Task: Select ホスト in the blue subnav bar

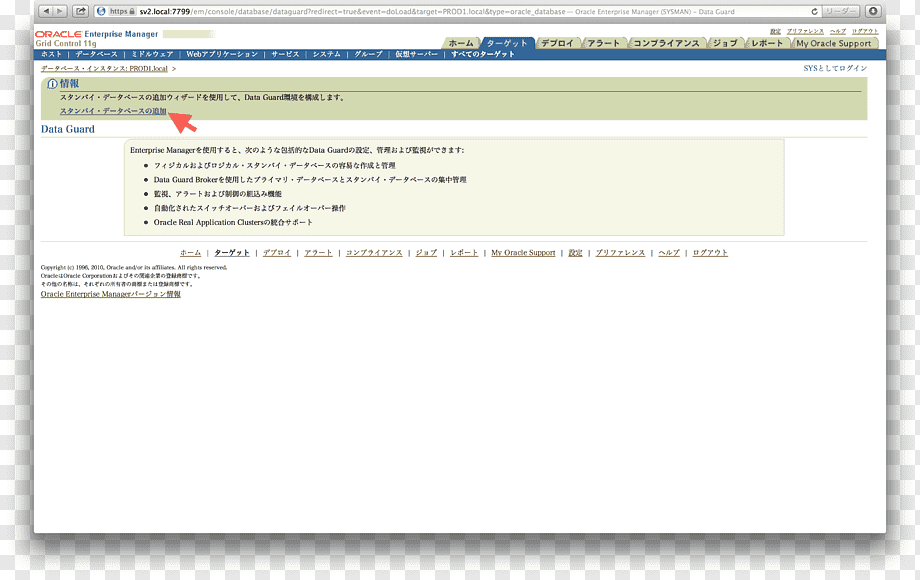Action: coord(52,54)
